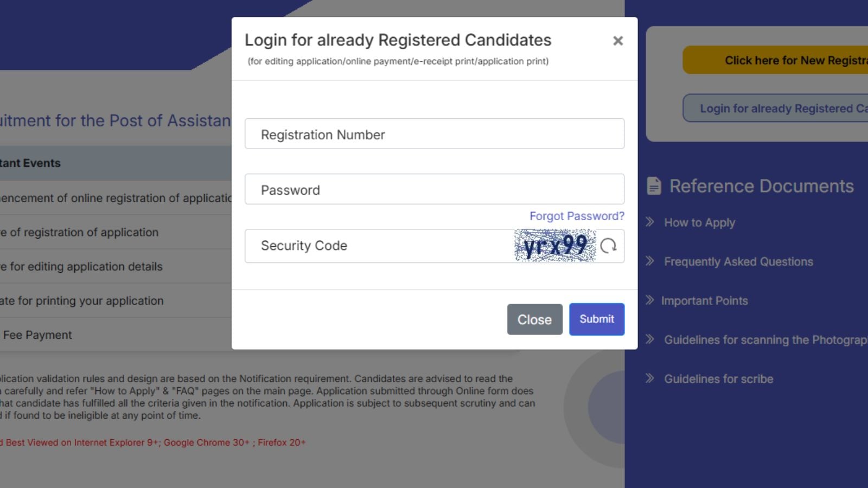Open the How to Apply link
Screen dimensions: 868x488
pos(699,222)
